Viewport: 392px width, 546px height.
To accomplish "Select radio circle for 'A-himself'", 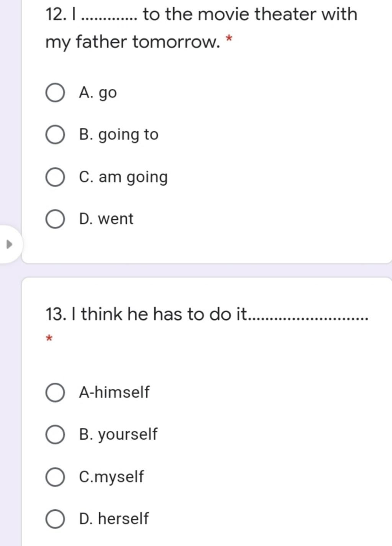I will pyautogui.click(x=55, y=393).
